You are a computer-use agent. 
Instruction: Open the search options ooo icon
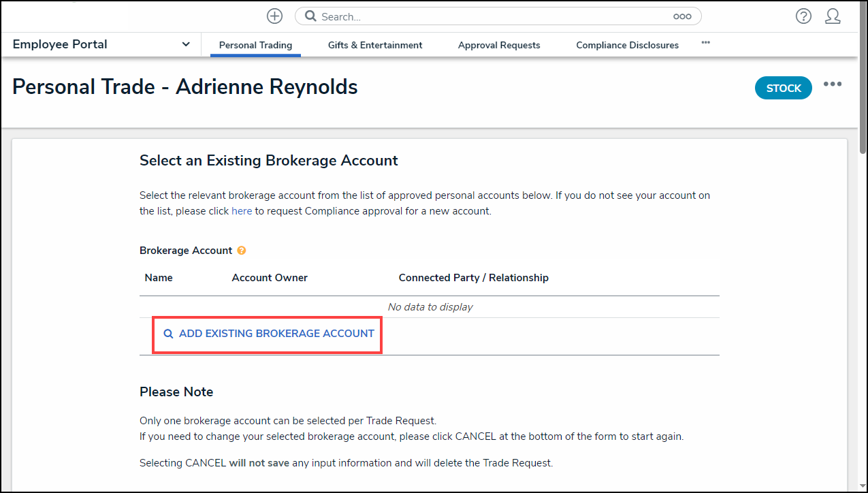pos(682,16)
